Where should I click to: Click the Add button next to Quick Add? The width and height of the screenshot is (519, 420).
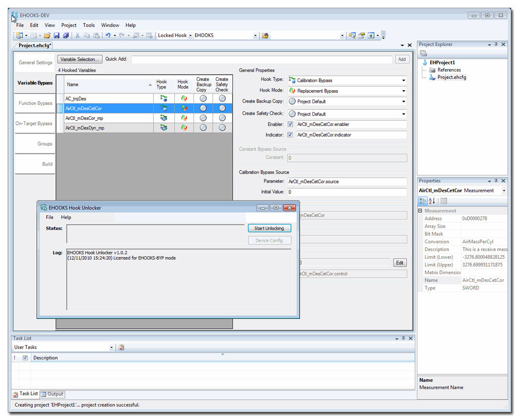pyautogui.click(x=402, y=59)
